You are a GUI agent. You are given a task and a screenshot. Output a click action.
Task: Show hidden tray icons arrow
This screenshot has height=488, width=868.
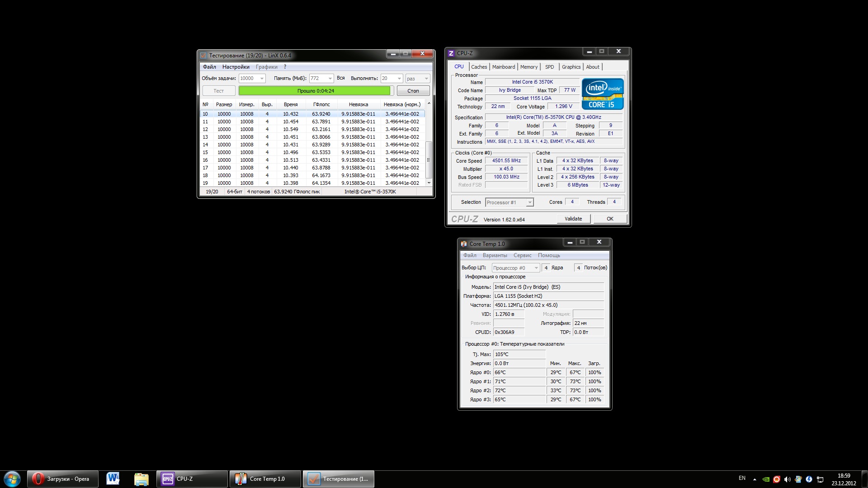pos(755,479)
